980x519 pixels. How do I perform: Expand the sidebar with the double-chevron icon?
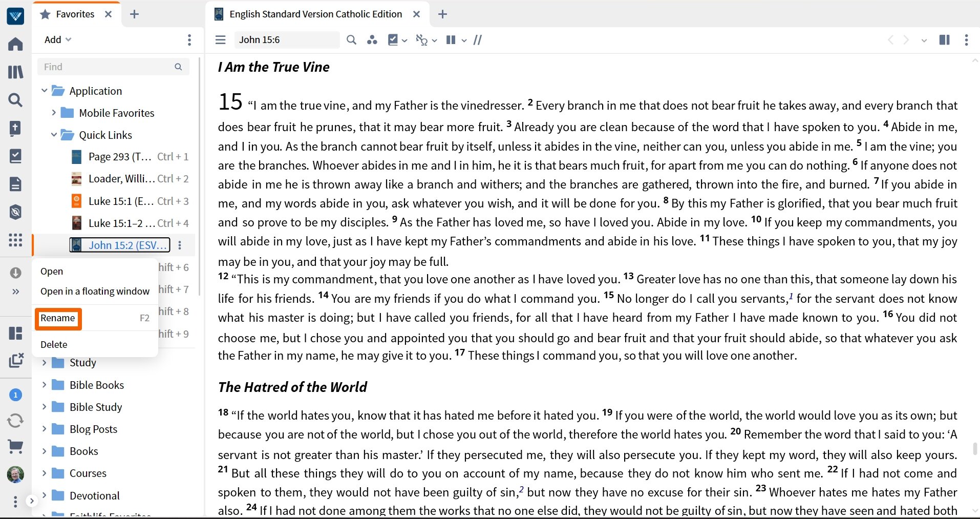tap(15, 292)
